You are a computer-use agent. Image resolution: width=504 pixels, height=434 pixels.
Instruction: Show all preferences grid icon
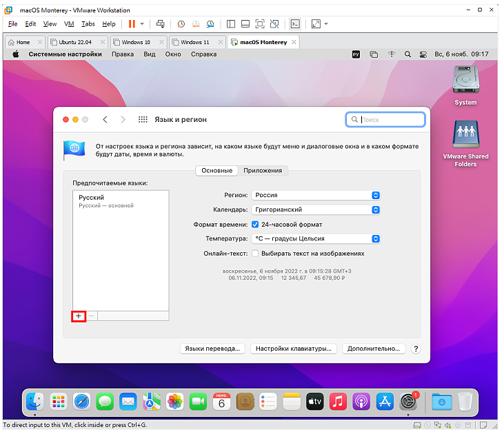pos(143,119)
